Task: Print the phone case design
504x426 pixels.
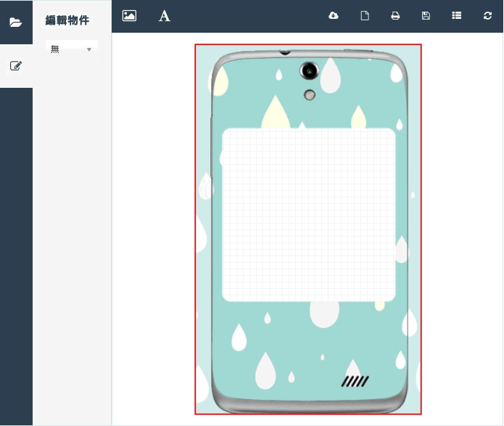Action: tap(395, 15)
